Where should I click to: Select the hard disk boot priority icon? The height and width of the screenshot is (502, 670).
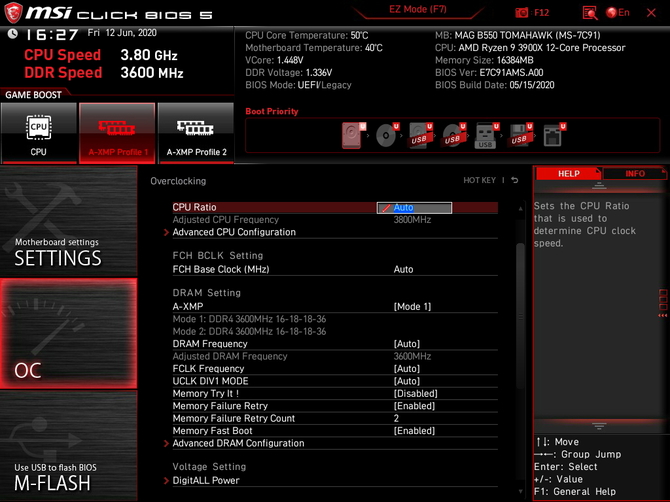click(x=354, y=135)
